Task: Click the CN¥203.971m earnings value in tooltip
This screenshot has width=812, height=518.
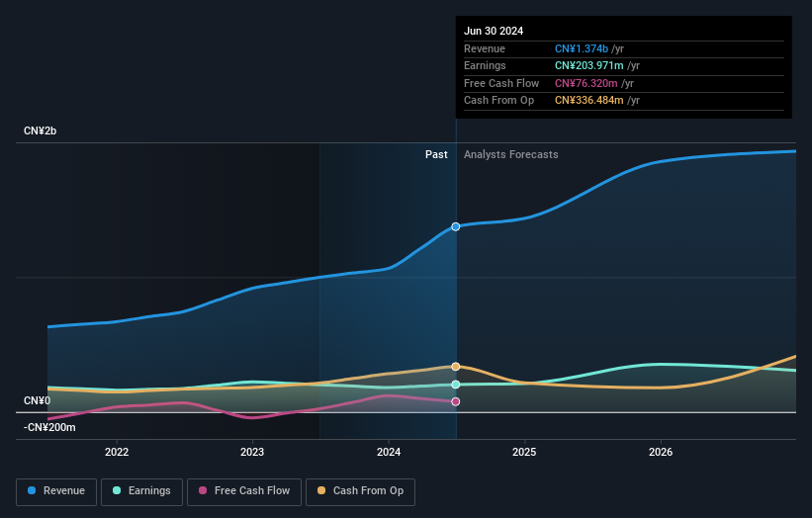Action: pos(588,65)
